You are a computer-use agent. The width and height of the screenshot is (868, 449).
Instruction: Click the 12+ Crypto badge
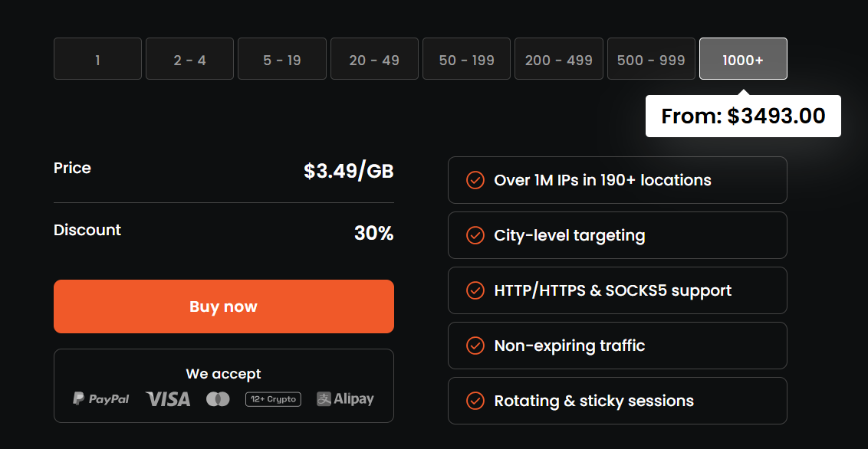point(273,399)
